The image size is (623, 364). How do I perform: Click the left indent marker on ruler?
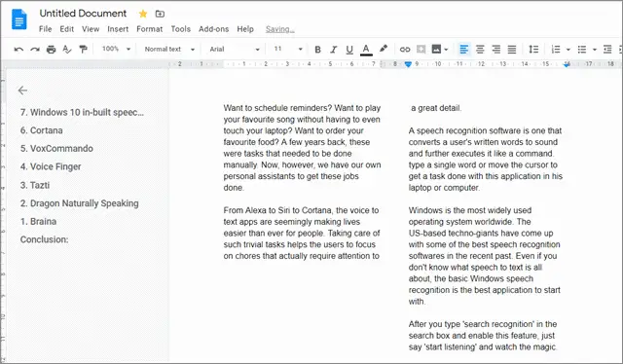[408, 64]
